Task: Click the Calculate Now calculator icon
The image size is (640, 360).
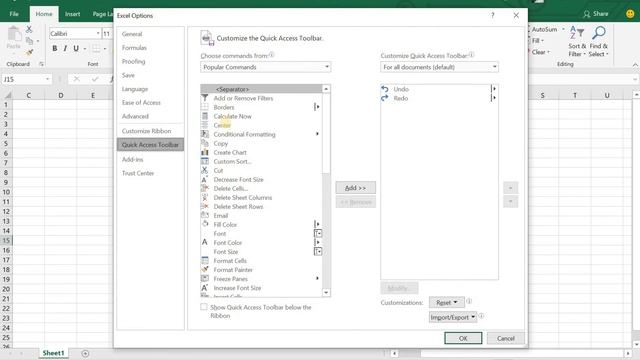Action: click(205, 116)
